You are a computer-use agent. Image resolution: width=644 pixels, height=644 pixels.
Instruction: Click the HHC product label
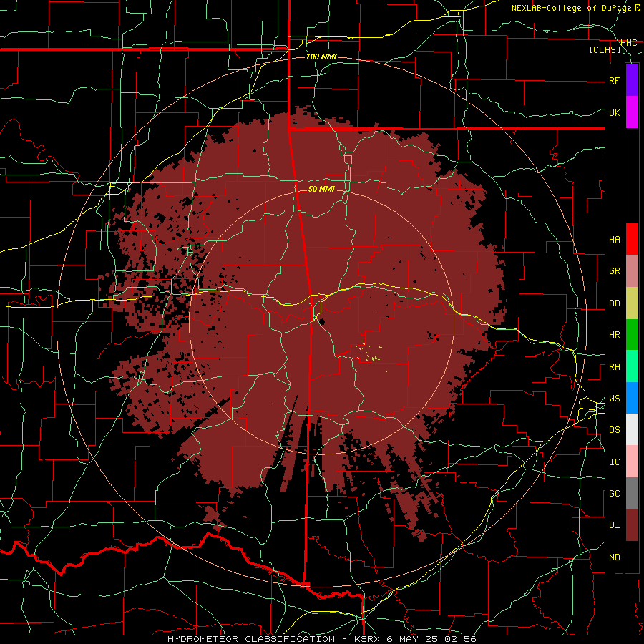628,43
